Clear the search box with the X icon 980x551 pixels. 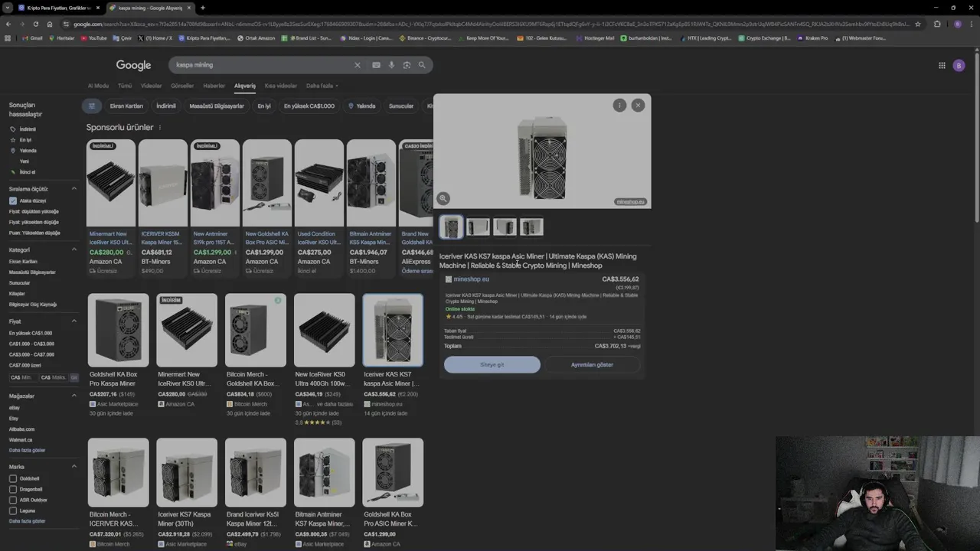click(357, 65)
